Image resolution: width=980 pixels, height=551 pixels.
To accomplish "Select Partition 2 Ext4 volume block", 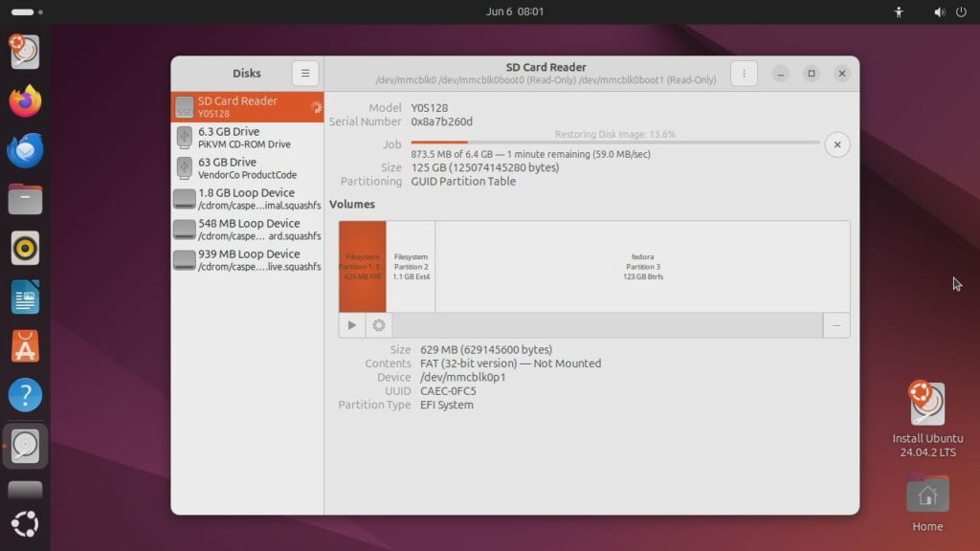I will 411,266.
